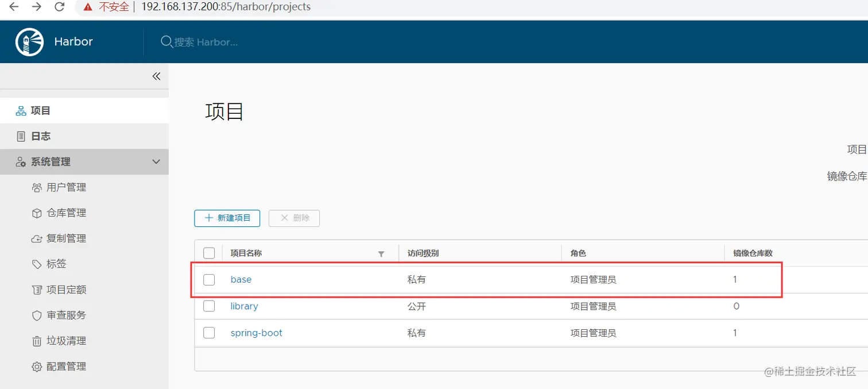Click the search magnifier icon
This screenshot has height=389, width=868.
click(x=166, y=42)
